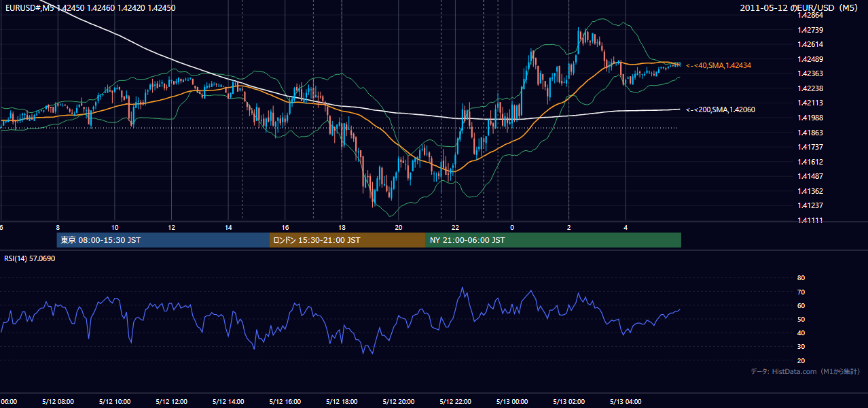Click the 5/12 20:00 date label
The height and width of the screenshot is (408, 868).
[399, 401]
